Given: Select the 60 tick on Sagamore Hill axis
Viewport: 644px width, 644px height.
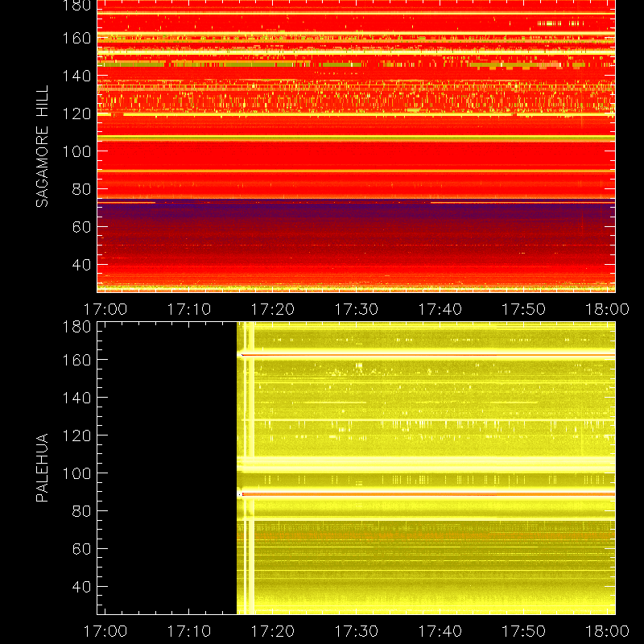Looking at the screenshot, I should click(x=81, y=227).
